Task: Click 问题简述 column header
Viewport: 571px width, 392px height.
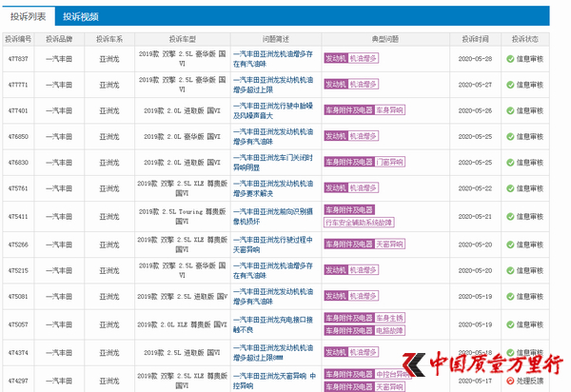Action: point(276,39)
